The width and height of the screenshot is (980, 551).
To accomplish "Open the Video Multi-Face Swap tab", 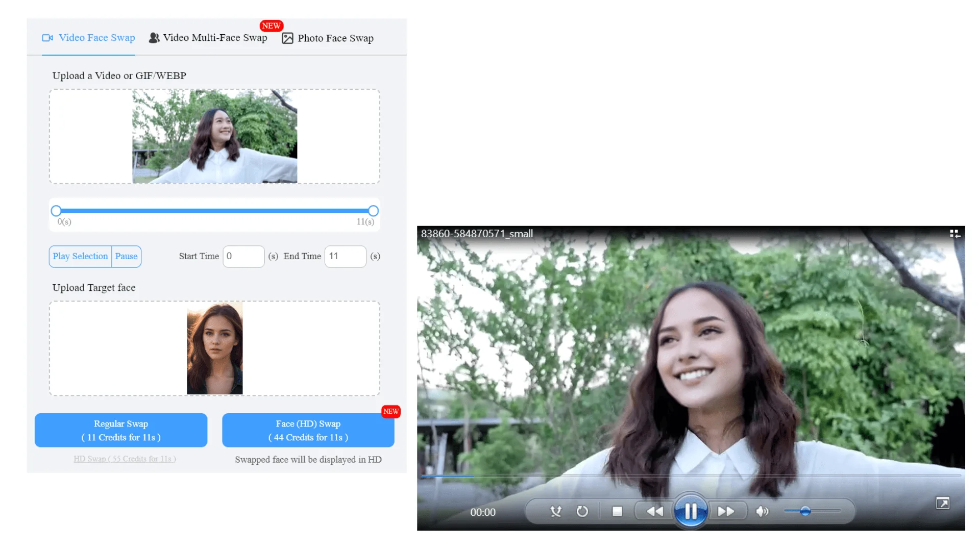I will (x=208, y=38).
